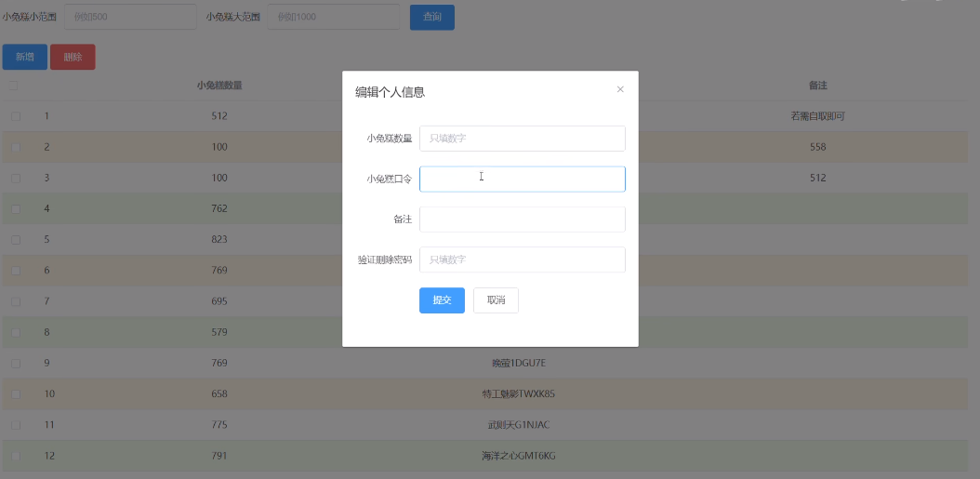Select the checkbox beside row 8
The width and height of the screenshot is (980, 479).
coord(15,332)
